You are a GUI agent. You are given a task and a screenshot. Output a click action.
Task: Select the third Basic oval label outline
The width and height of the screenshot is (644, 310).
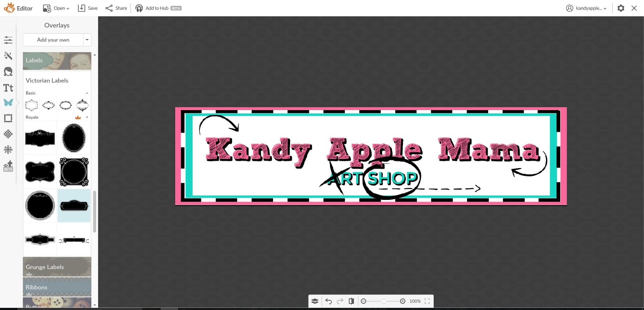point(66,105)
